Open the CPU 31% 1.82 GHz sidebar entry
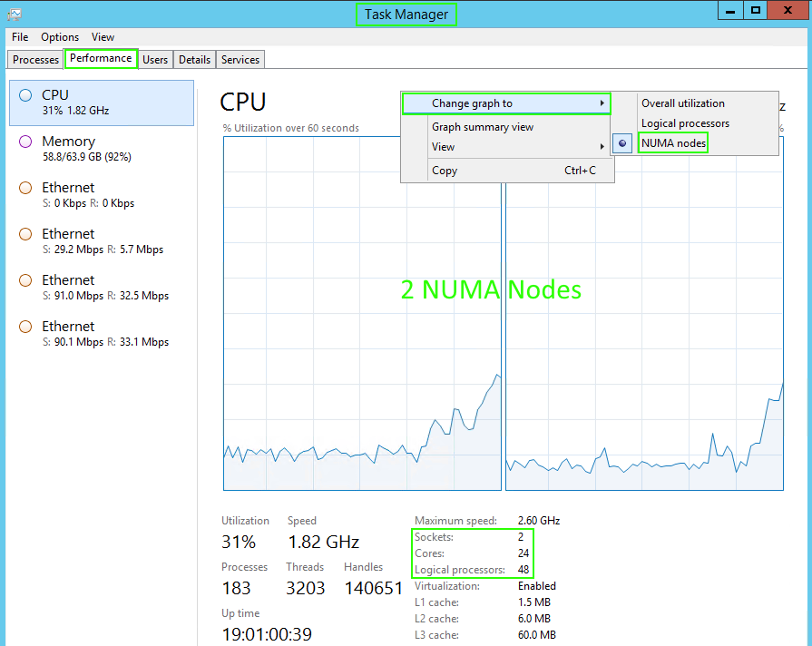Viewport: 812px width, 646px height. 102,103
